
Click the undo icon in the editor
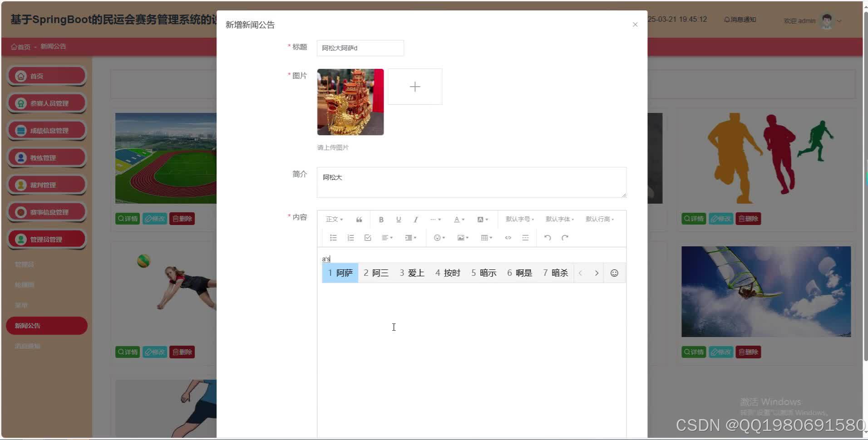(x=547, y=237)
